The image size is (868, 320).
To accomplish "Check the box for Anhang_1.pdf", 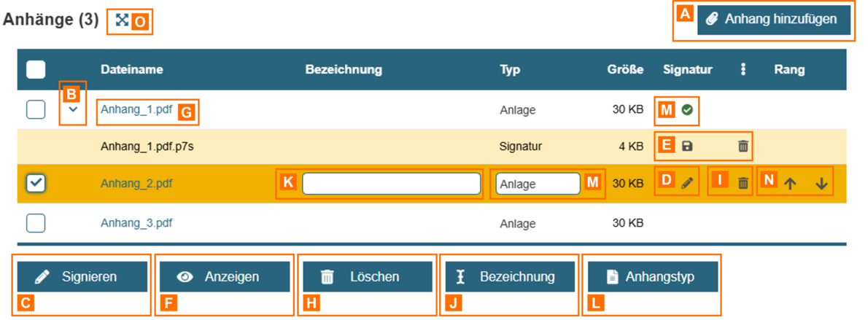I will (x=36, y=110).
